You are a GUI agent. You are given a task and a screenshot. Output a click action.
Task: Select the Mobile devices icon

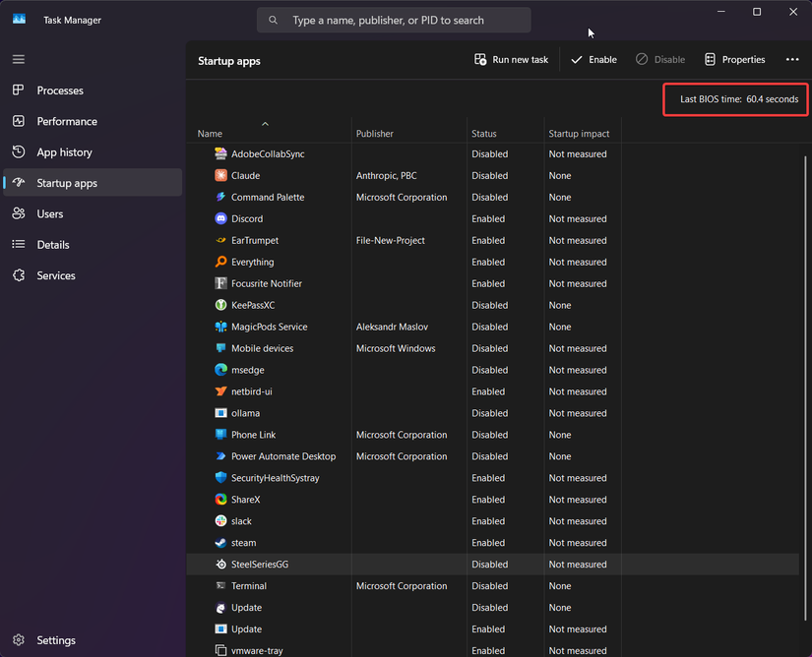click(221, 348)
